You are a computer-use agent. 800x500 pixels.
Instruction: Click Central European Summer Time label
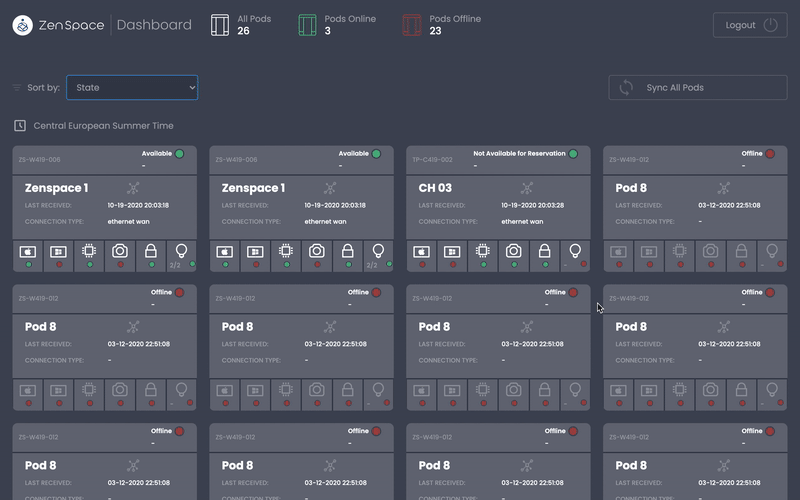(104, 126)
